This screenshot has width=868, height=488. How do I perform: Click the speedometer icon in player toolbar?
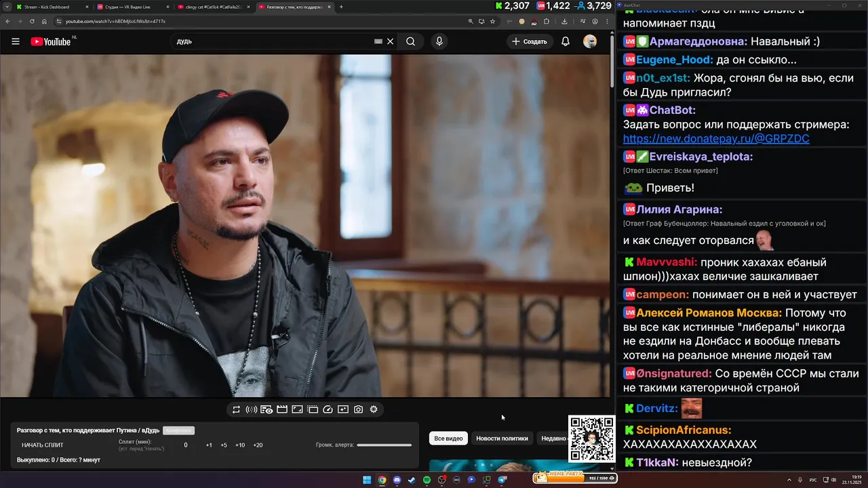tap(328, 409)
